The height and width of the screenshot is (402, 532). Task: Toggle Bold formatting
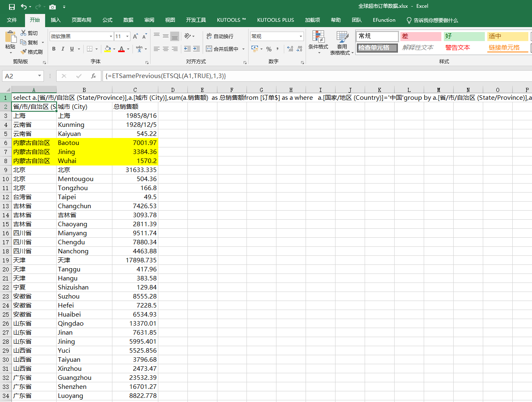[54, 49]
